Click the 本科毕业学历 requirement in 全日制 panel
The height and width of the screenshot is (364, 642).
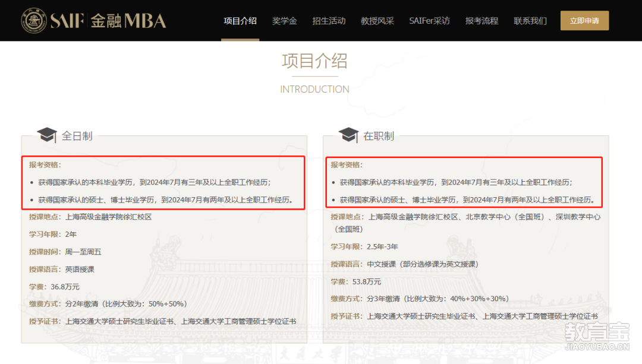click(x=155, y=182)
